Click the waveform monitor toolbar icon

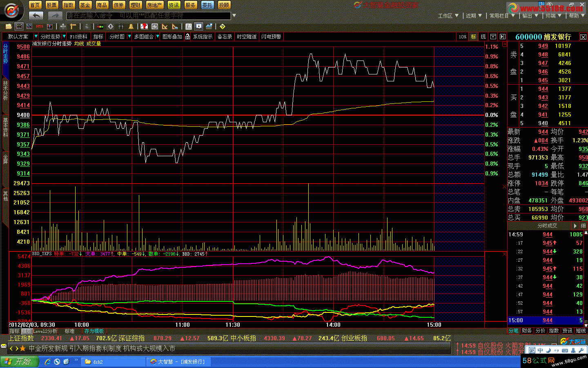(x=155, y=27)
